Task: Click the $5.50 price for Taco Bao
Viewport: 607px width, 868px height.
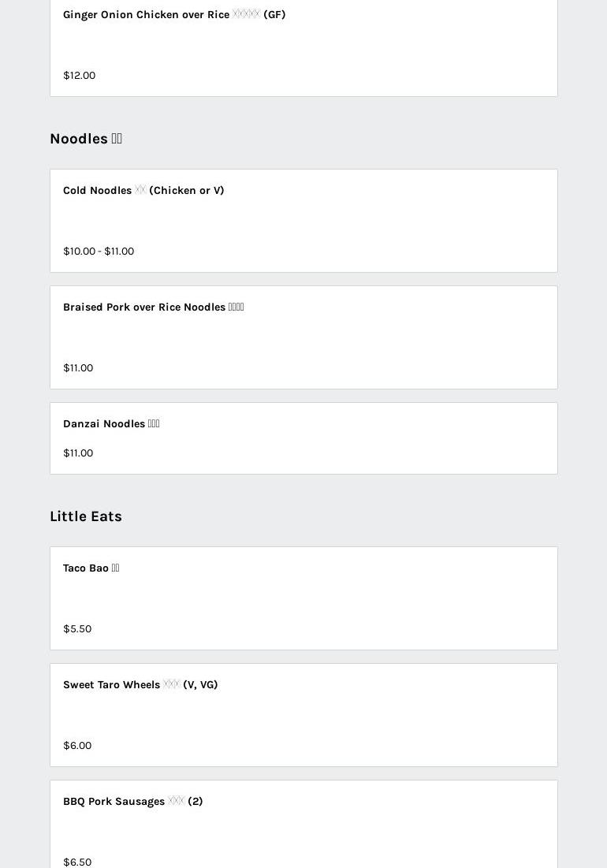Action: [x=77, y=628]
